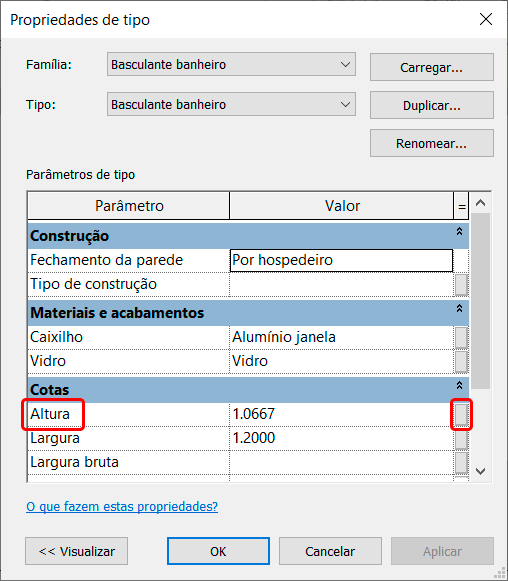Click the Carregar button
The height and width of the screenshot is (581, 508).
(432, 67)
